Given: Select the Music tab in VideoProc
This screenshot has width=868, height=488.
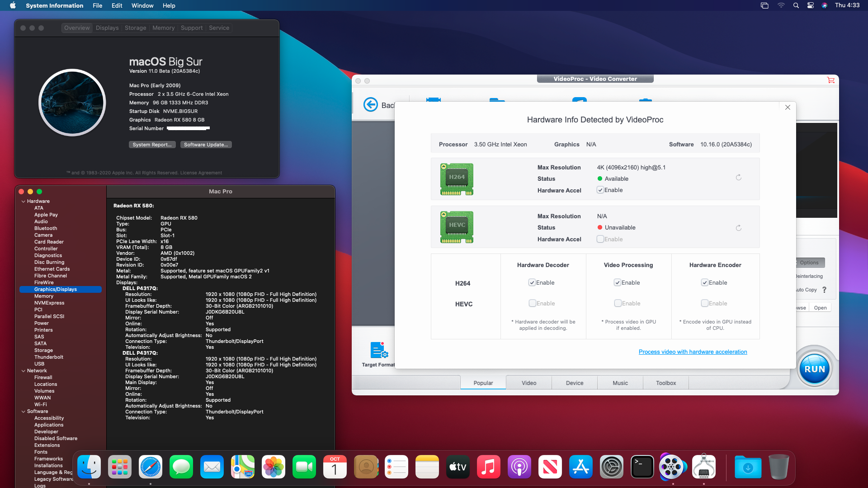Looking at the screenshot, I should coord(620,383).
